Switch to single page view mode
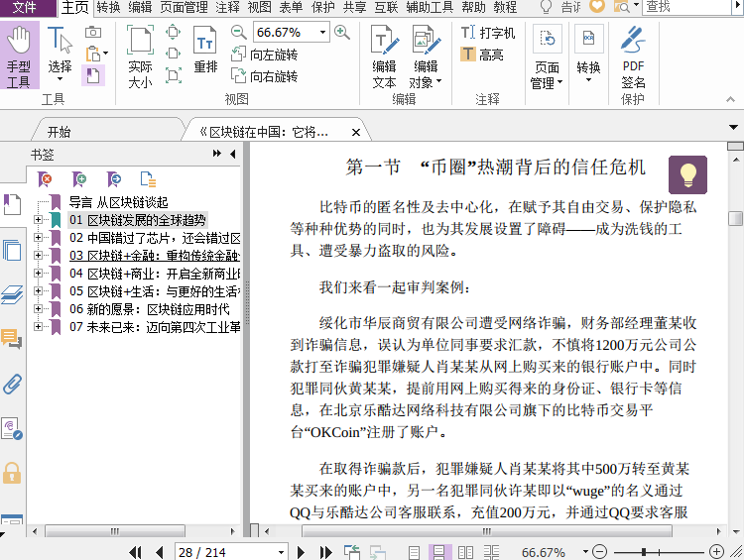Viewport: 744px width, 560px height. click(x=415, y=552)
